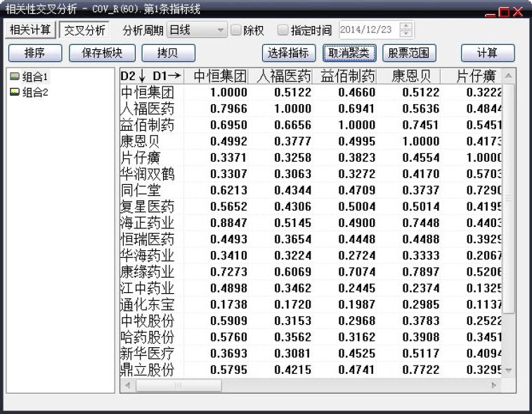This screenshot has height=414, width=532.
Task: Select the 恒瑞医药 row label
Action: coord(148,239)
